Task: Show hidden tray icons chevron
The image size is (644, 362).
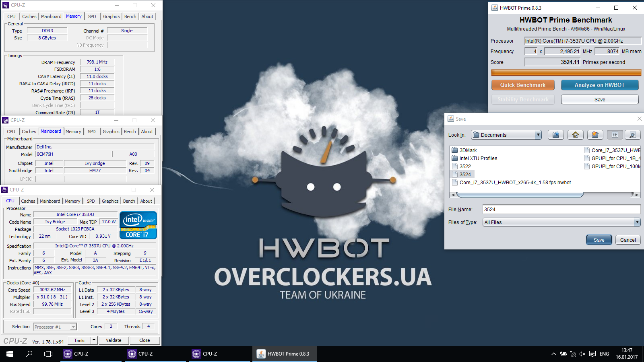Action: coord(554,354)
